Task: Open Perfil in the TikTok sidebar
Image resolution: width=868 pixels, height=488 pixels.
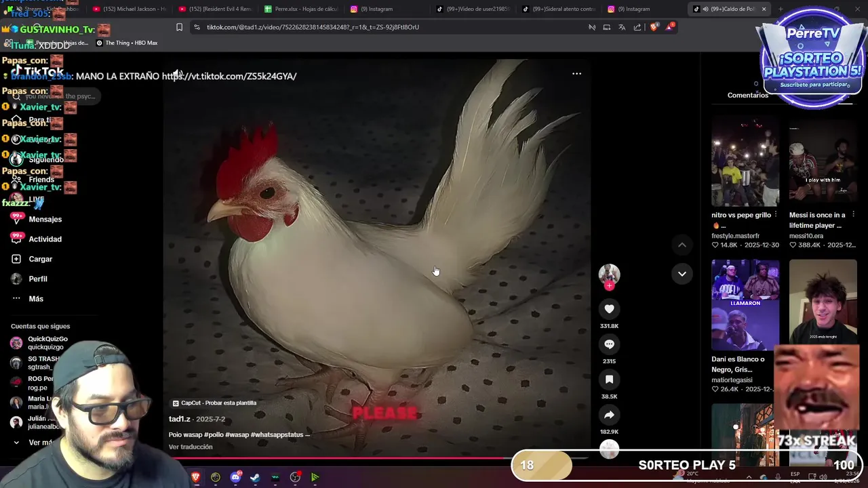Action: click(30, 279)
